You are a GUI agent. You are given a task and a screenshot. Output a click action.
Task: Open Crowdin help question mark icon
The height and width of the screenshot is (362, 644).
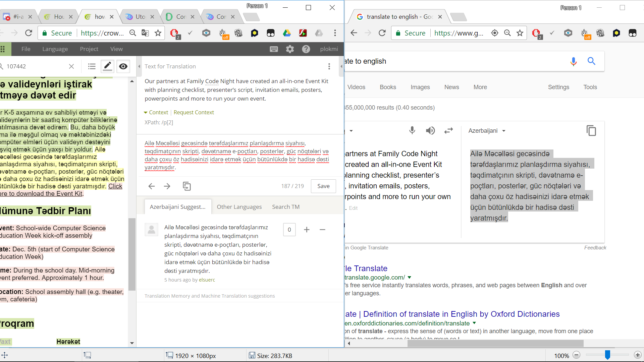point(306,49)
